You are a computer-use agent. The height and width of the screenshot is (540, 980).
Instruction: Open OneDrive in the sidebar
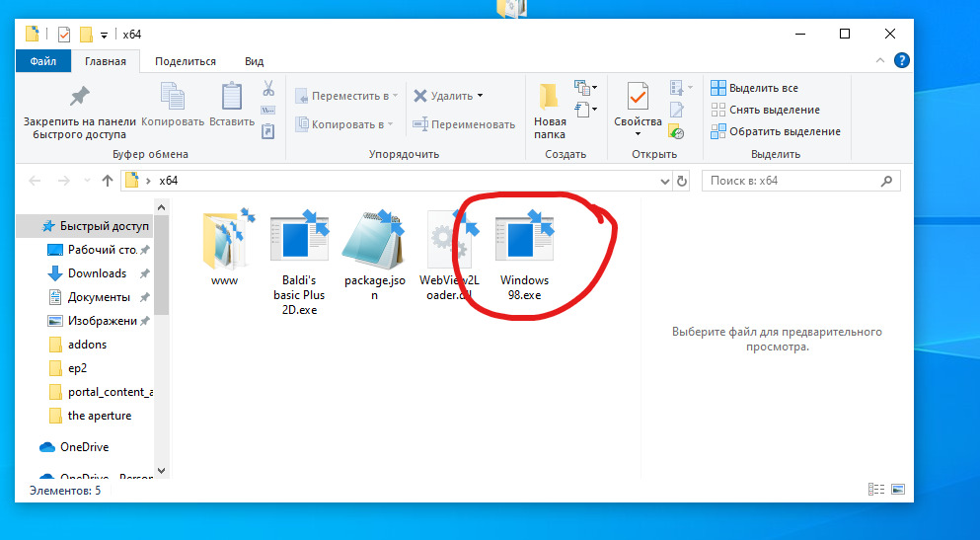point(74,447)
